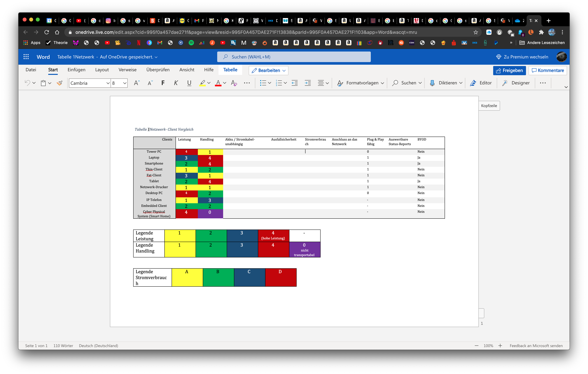This screenshot has height=374, width=588.
Task: Click the Decrease Indent icon
Action: pos(295,83)
